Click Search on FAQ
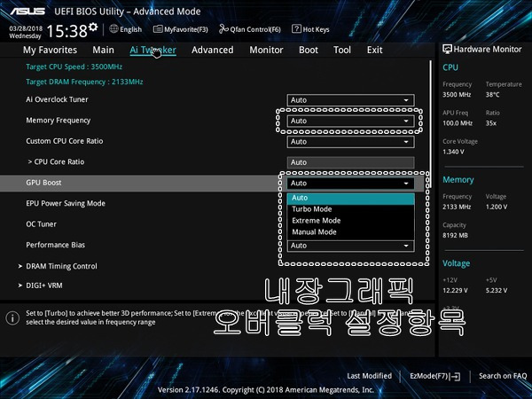Viewport: 532px width, 399px height. pos(503,376)
